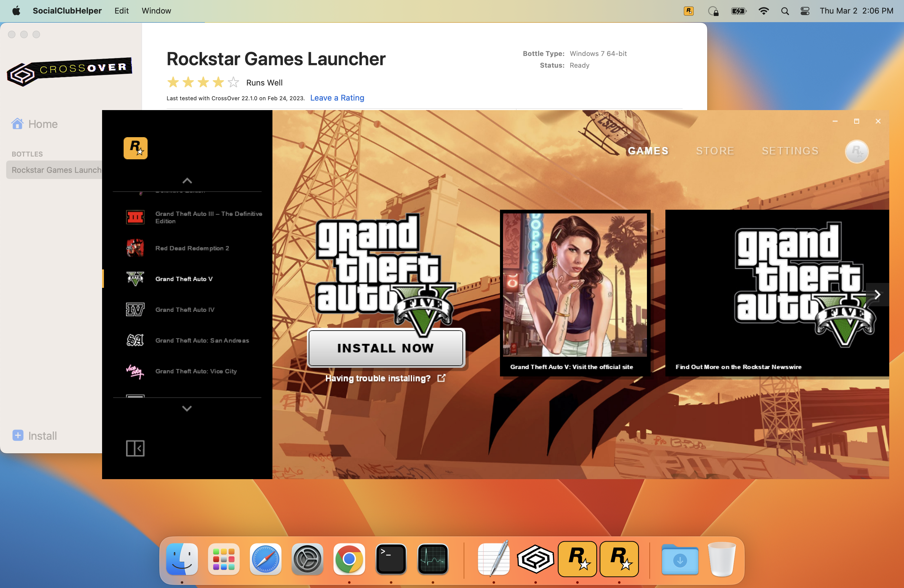Click the Grand Theft Auto IV icon
Viewport: 904px width, 588px height.
click(136, 309)
